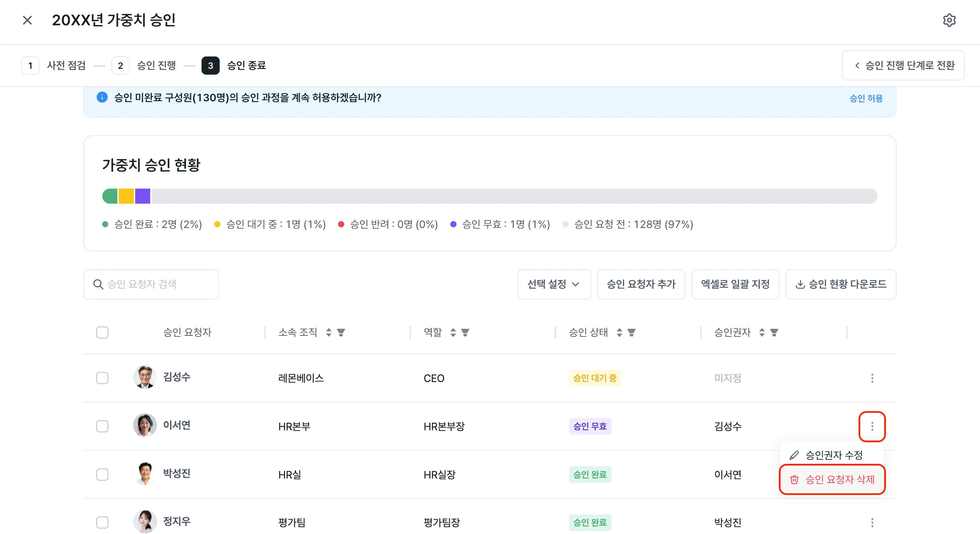Check the 박성진 row checkbox

[102, 474]
